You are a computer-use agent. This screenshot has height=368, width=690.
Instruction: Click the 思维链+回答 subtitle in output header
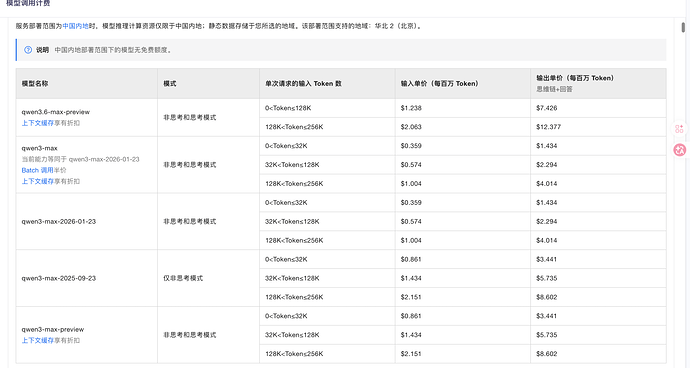point(554,89)
